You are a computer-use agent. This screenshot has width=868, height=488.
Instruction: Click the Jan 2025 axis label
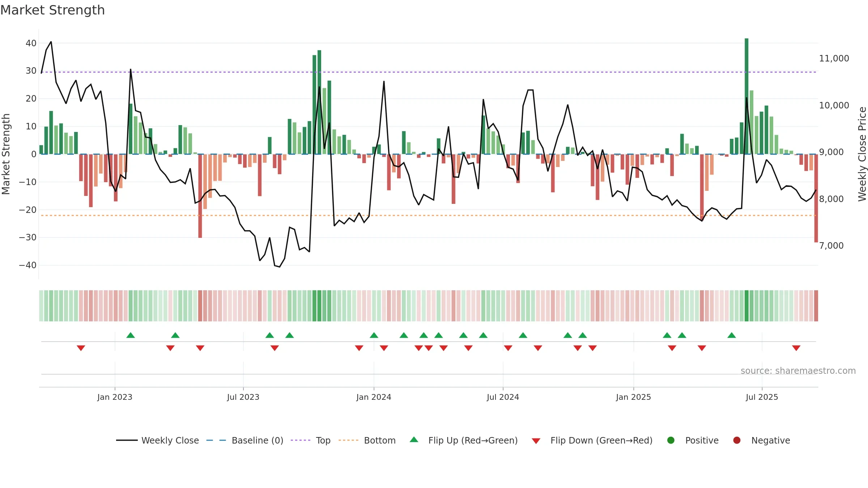(x=633, y=397)
